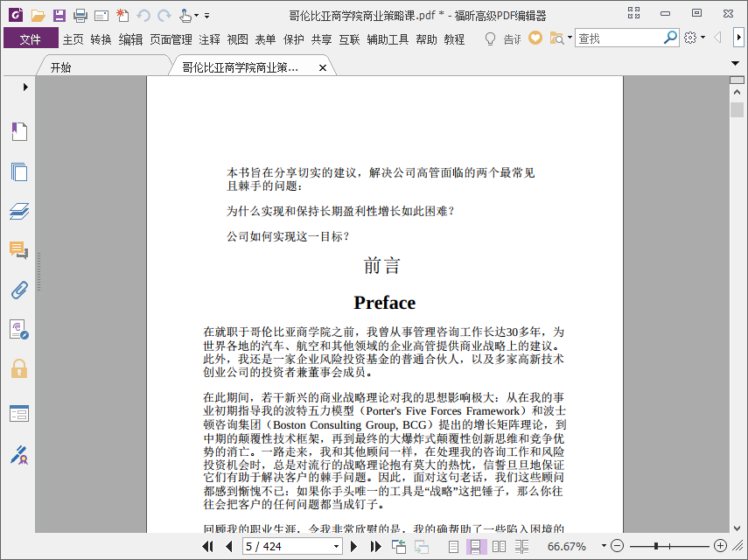Screen dimensions: 748x560
Task: Click the zoom slider handle
Action: tap(656, 546)
